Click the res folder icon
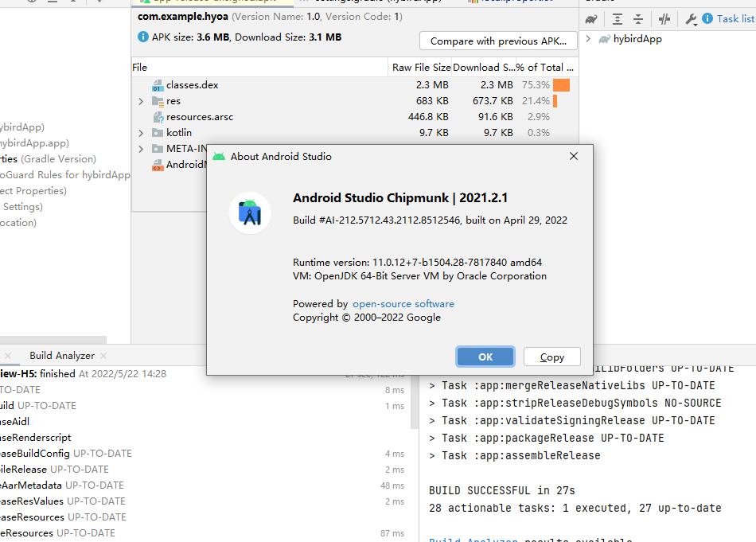 coord(158,101)
